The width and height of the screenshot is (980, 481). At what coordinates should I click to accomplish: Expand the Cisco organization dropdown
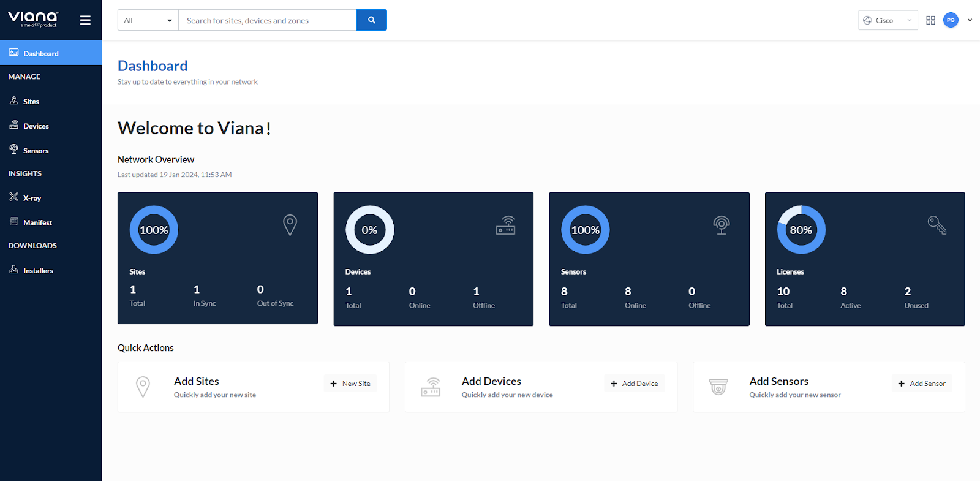pos(888,20)
